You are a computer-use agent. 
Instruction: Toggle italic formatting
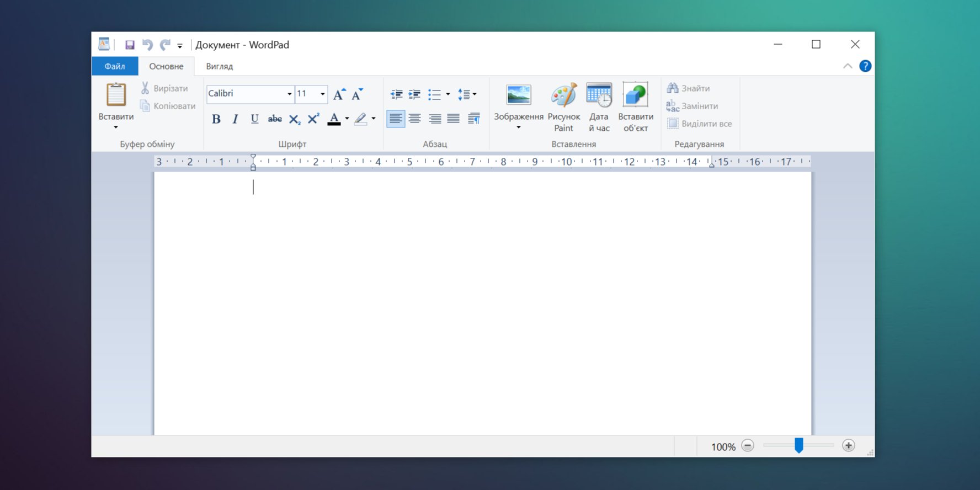tap(236, 119)
